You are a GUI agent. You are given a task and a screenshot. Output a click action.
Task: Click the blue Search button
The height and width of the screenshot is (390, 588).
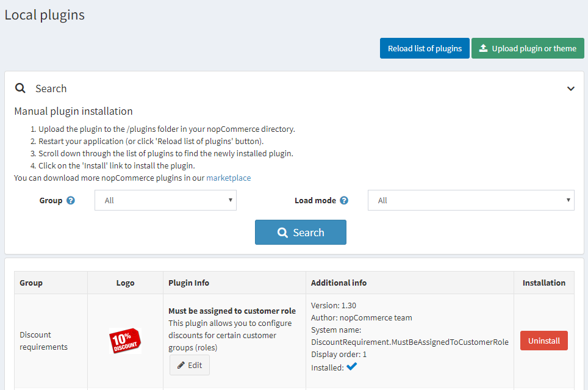tap(300, 233)
